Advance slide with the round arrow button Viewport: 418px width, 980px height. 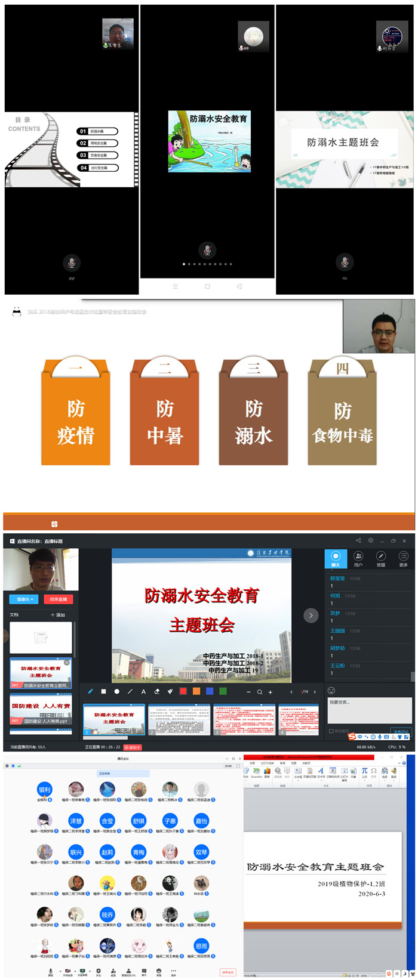311,616
